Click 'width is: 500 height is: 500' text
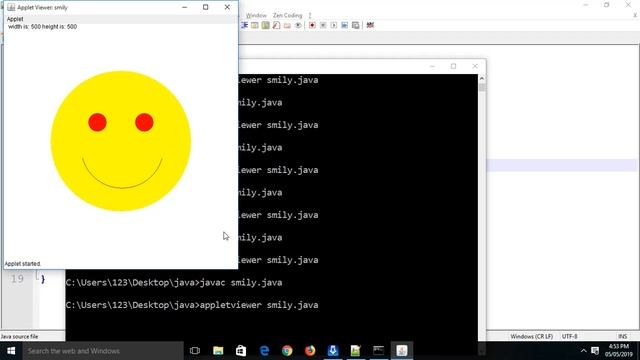This screenshot has height=360, width=640. tap(42, 27)
